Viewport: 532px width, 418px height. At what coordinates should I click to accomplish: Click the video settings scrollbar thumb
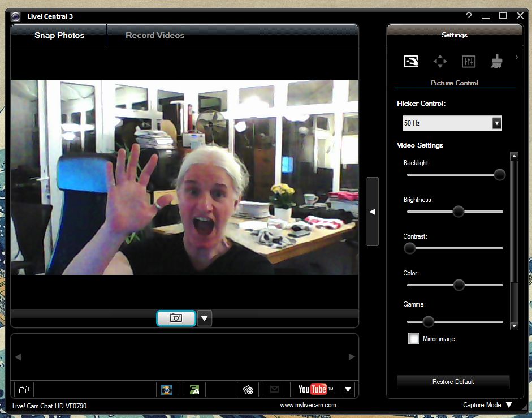click(514, 221)
